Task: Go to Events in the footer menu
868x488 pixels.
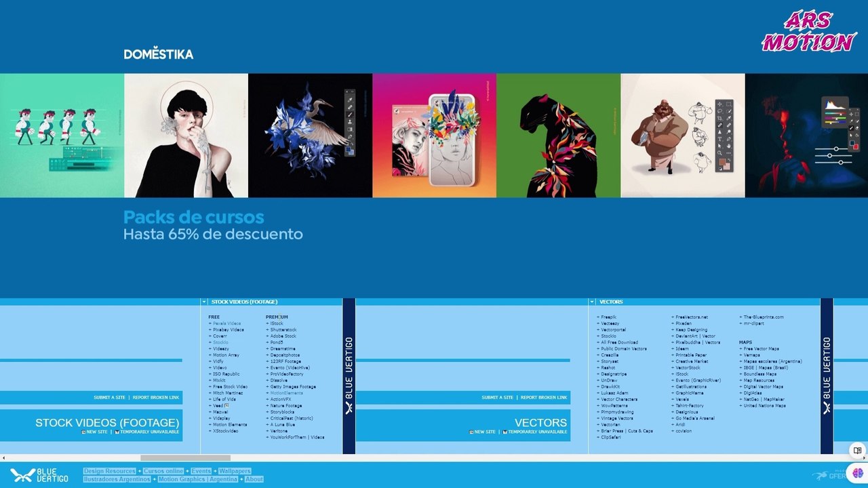Action: click(x=201, y=471)
